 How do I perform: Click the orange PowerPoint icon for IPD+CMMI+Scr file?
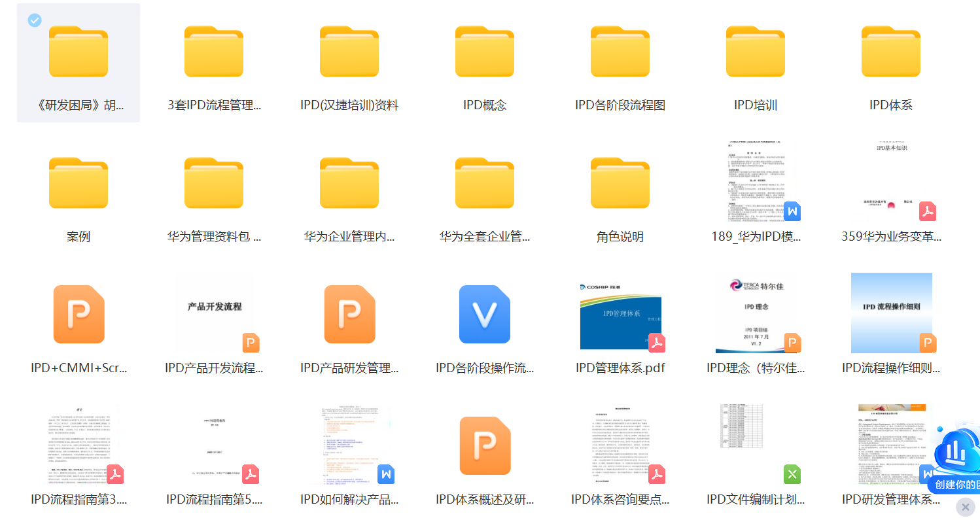pos(78,314)
